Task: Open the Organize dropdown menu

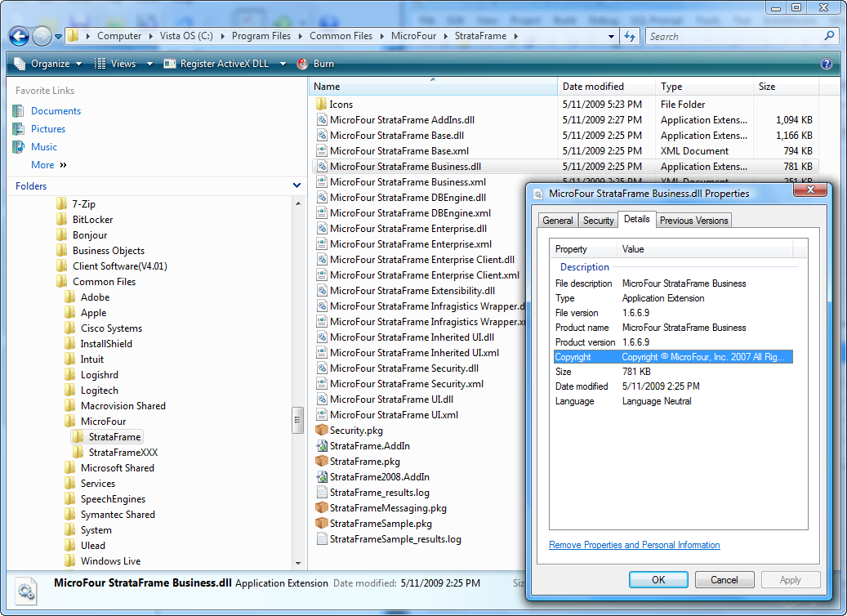Action: coord(48,64)
